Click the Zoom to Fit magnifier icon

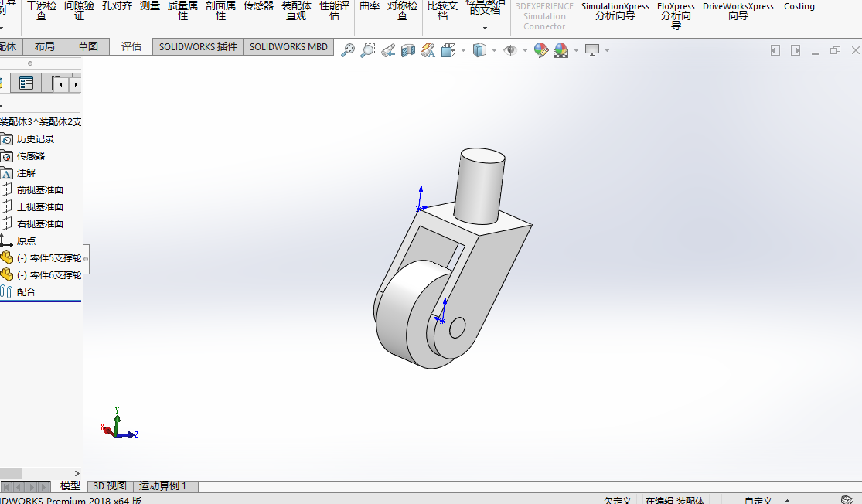point(347,50)
